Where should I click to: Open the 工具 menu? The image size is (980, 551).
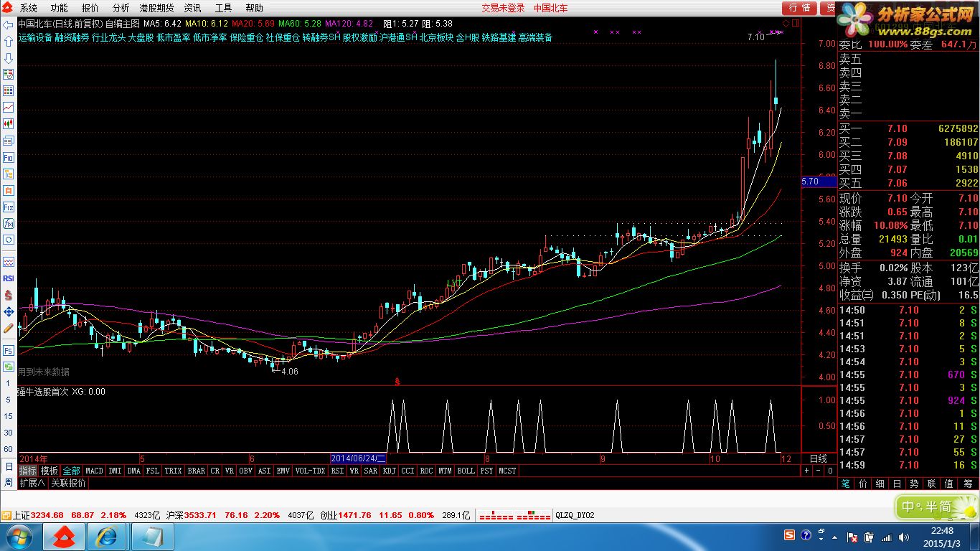pos(223,8)
